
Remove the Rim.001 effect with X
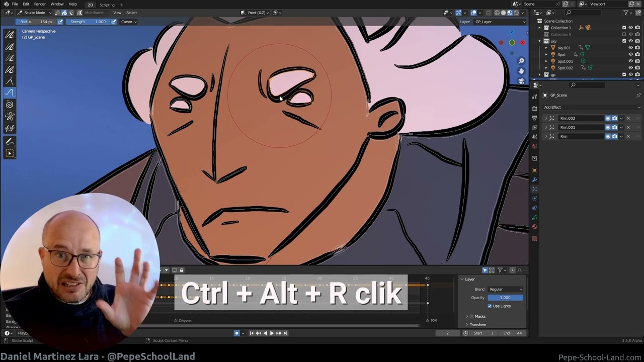pyautogui.click(x=628, y=127)
